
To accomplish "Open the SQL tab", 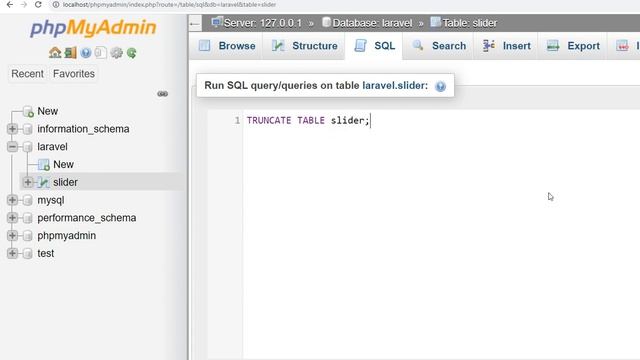I will [x=374, y=46].
